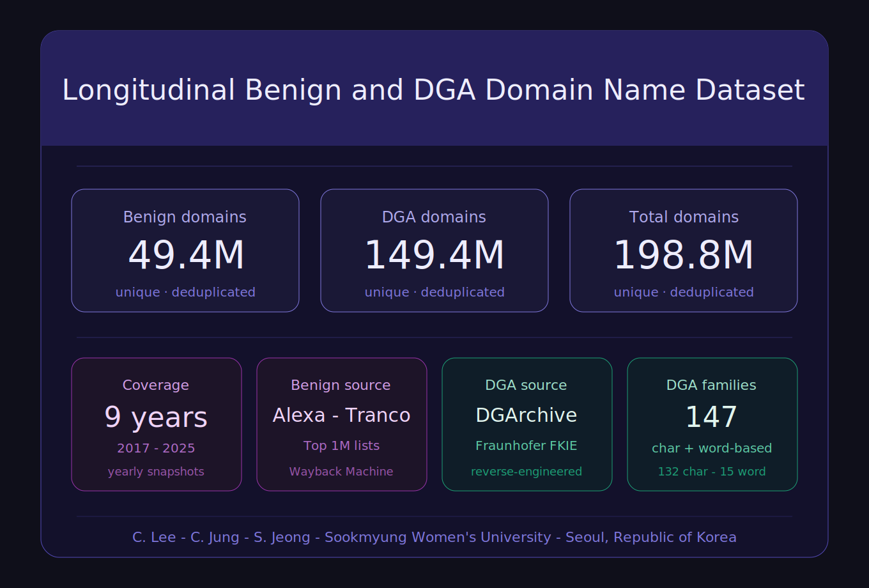Click the 'Alexa - Tranco' text
The height and width of the screenshot is (588, 869).
[x=341, y=415]
